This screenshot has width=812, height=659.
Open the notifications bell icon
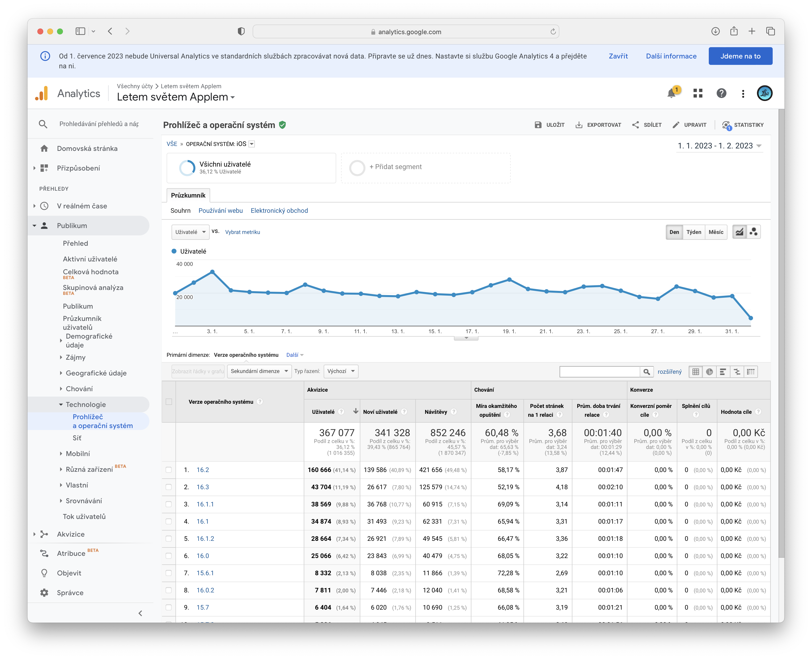tap(671, 93)
